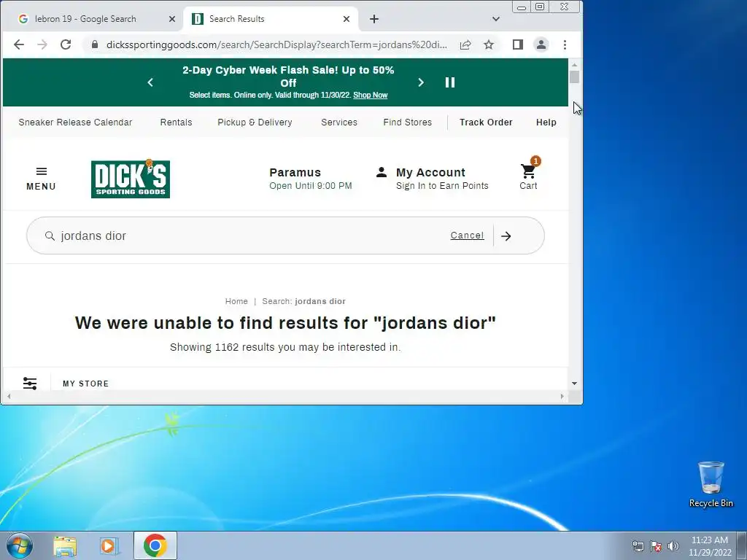View site info padlock icon
The image size is (747, 560).
pyautogui.click(x=95, y=44)
